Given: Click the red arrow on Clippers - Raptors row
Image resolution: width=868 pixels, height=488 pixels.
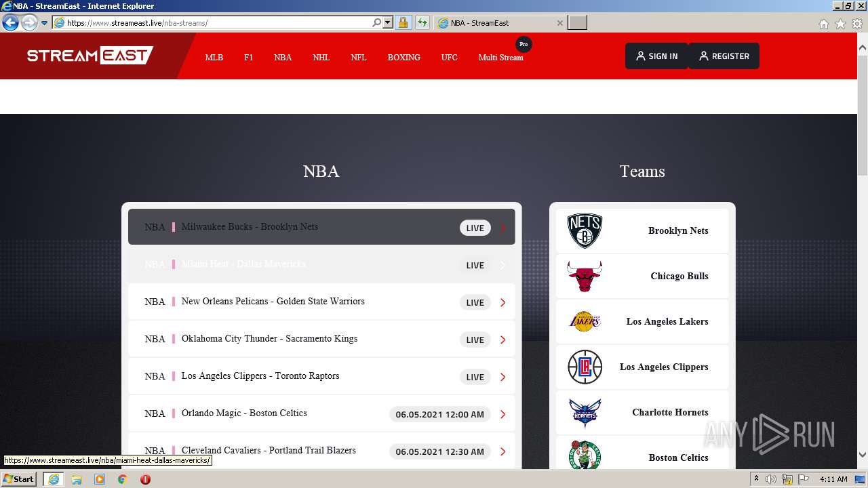Looking at the screenshot, I should pos(502,377).
